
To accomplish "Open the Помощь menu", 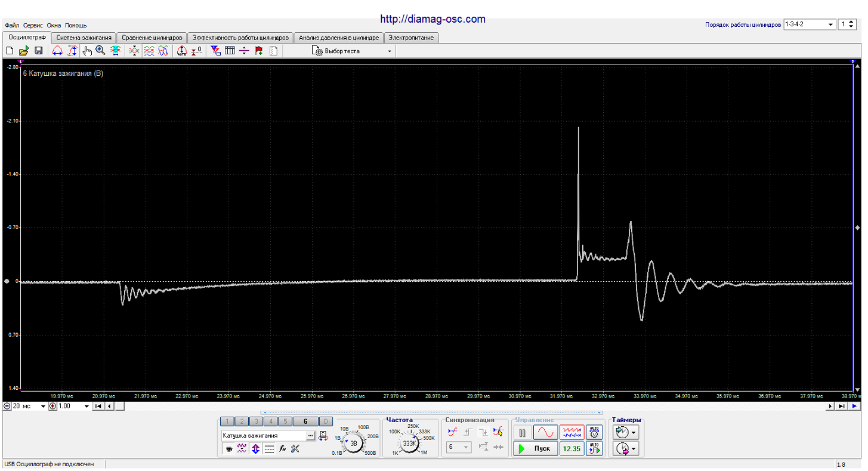I will [76, 26].
